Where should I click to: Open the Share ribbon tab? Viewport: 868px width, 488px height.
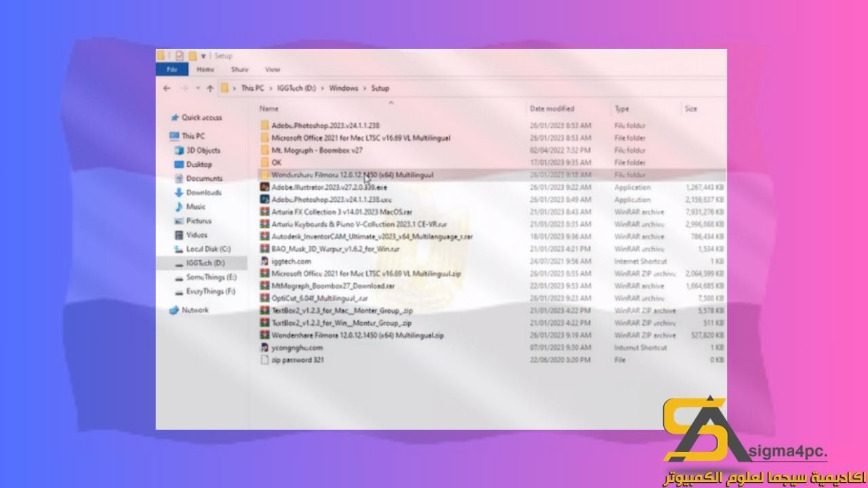[239, 69]
